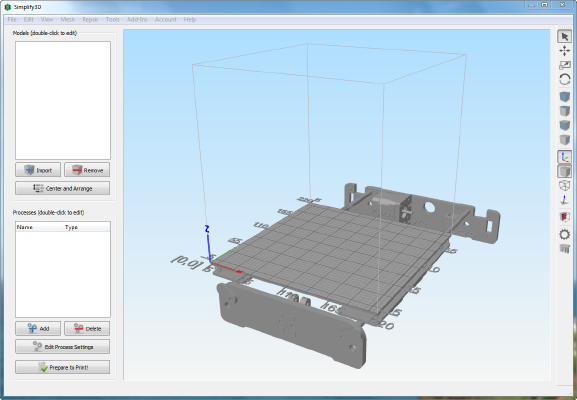577x400 pixels.
Task: Open customize support structures tool
Action: 564,249
